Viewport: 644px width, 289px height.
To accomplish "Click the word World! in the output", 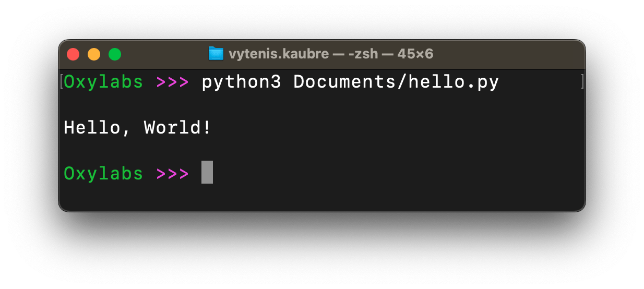I will [178, 128].
